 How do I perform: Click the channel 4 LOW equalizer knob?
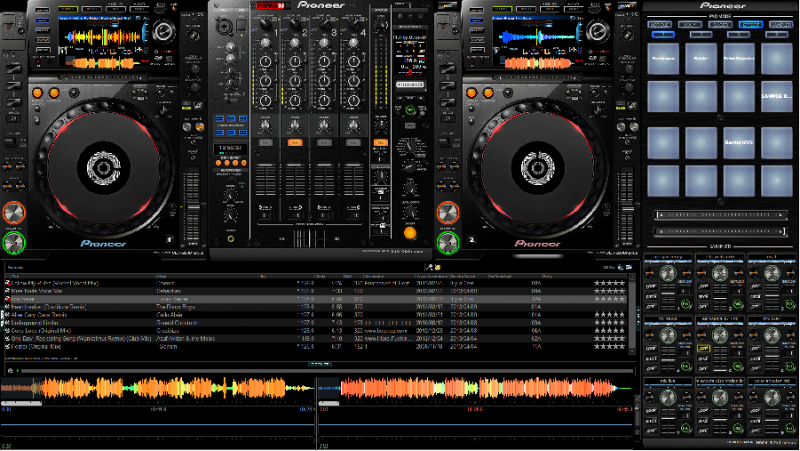pos(354,101)
